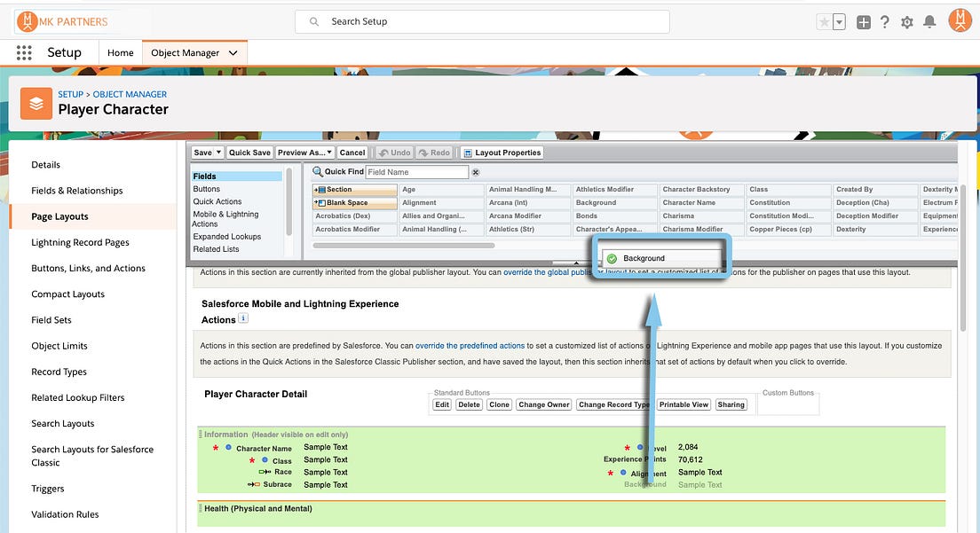
Task: Select Expanded Lookups palette category
Action: (x=227, y=237)
